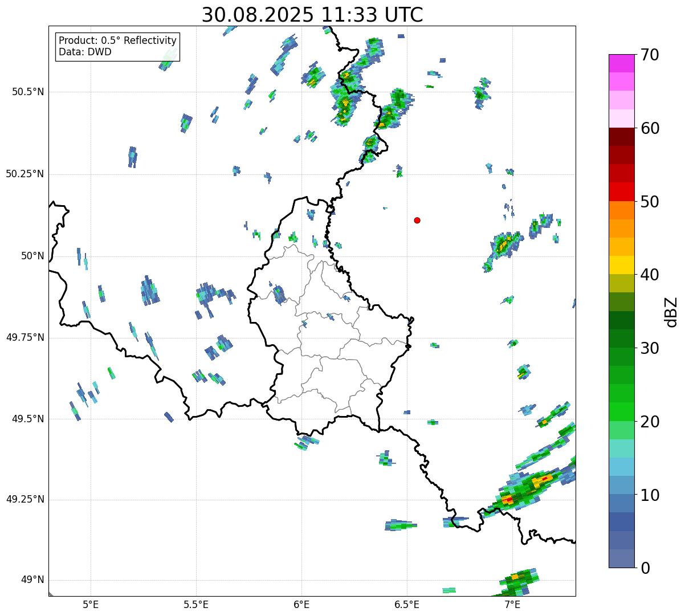
Task: Click the latitude label "49.75°N"
Action: (25, 337)
